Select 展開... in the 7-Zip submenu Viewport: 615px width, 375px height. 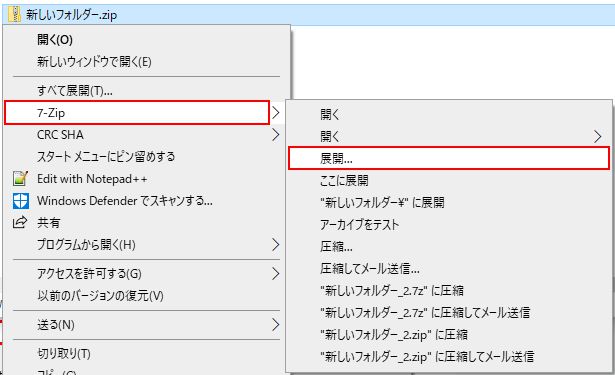pos(449,158)
